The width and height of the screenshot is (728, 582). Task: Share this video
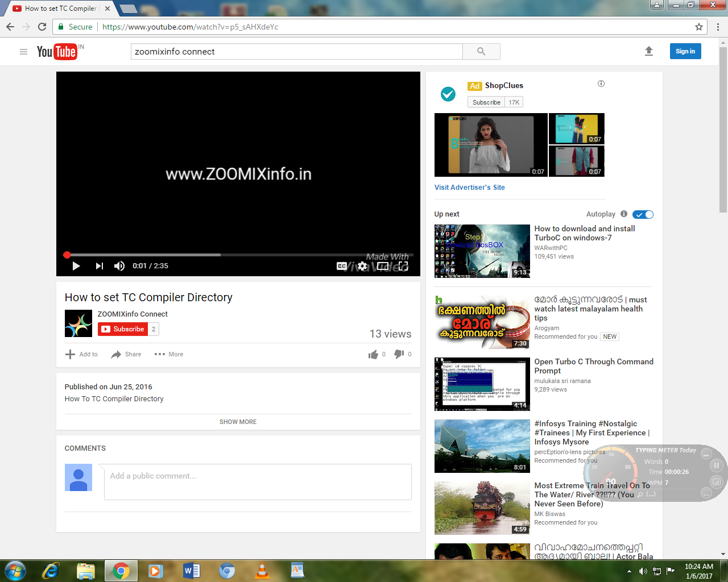(x=126, y=354)
